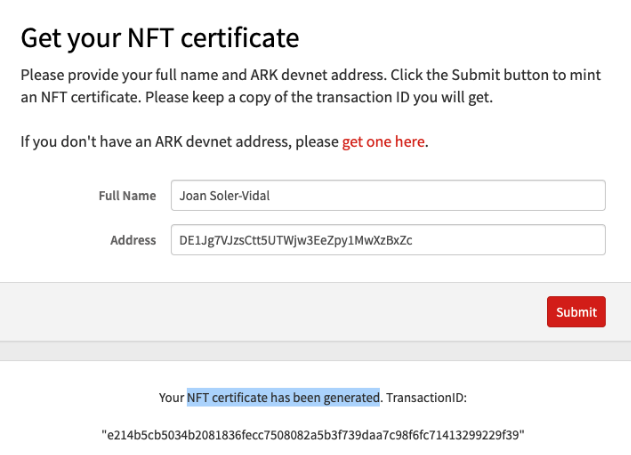Click the "Address" field label
The image size is (631, 455).
point(133,240)
